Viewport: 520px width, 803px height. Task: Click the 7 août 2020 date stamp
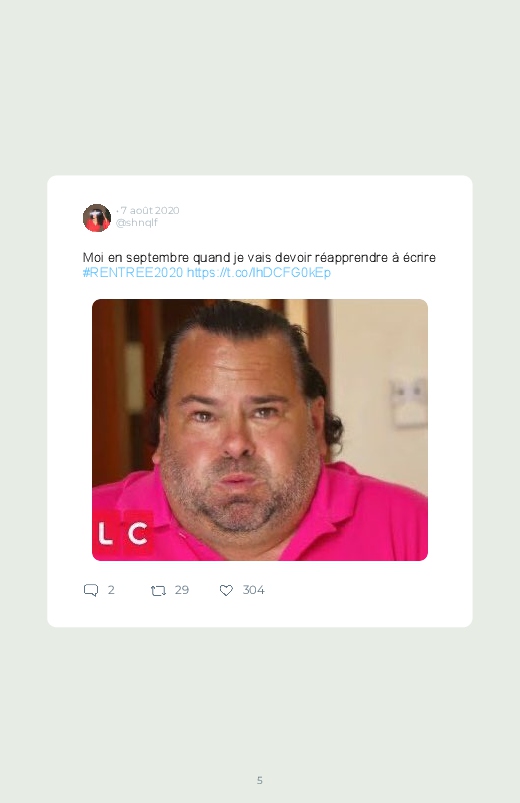tap(150, 210)
